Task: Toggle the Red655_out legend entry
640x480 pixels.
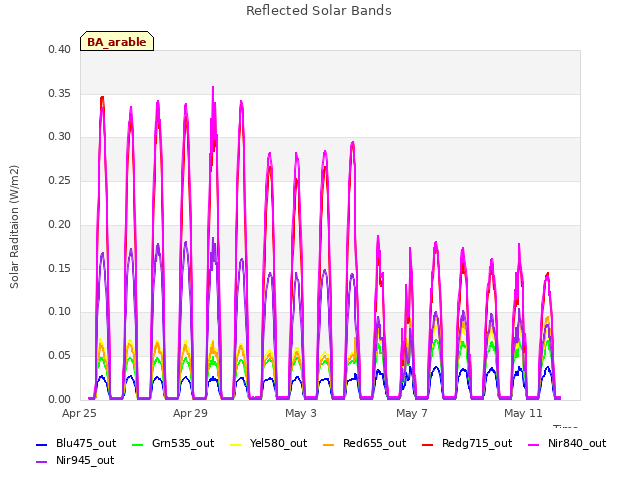Action: tap(364, 444)
